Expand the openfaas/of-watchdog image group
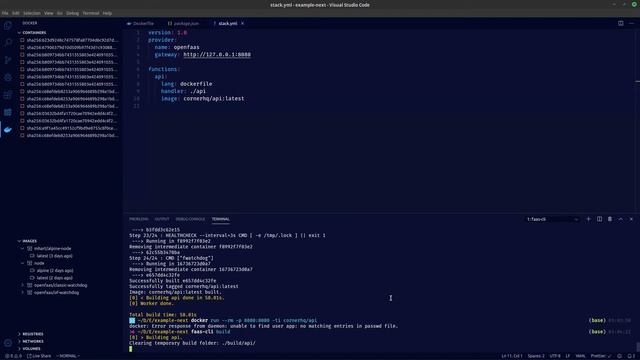Viewport: 640px width, 360px height. 23,293
